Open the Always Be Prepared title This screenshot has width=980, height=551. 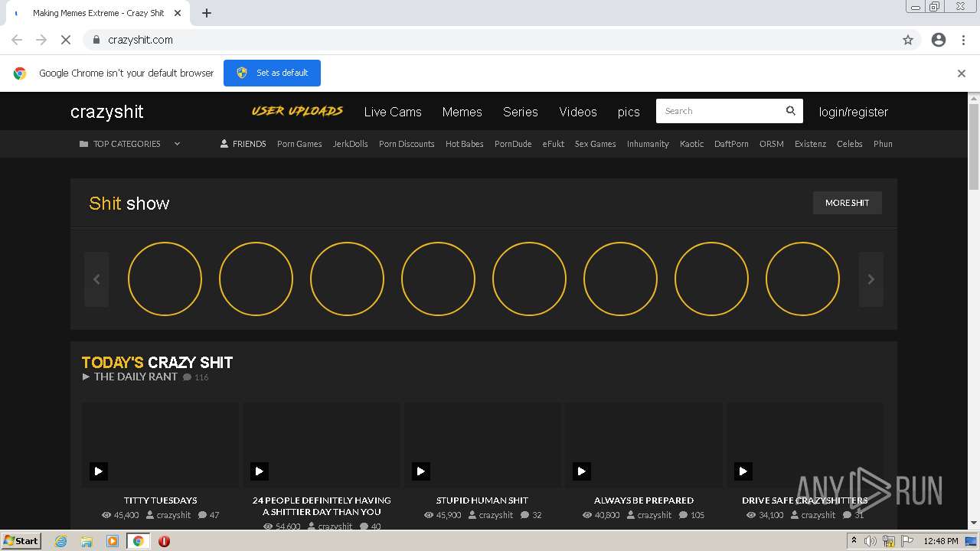point(644,500)
